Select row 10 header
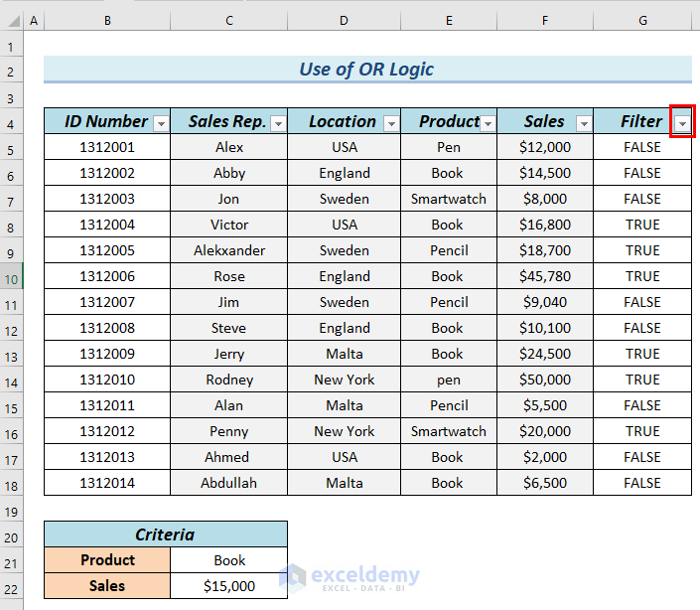The image size is (700, 610). pyautogui.click(x=11, y=276)
